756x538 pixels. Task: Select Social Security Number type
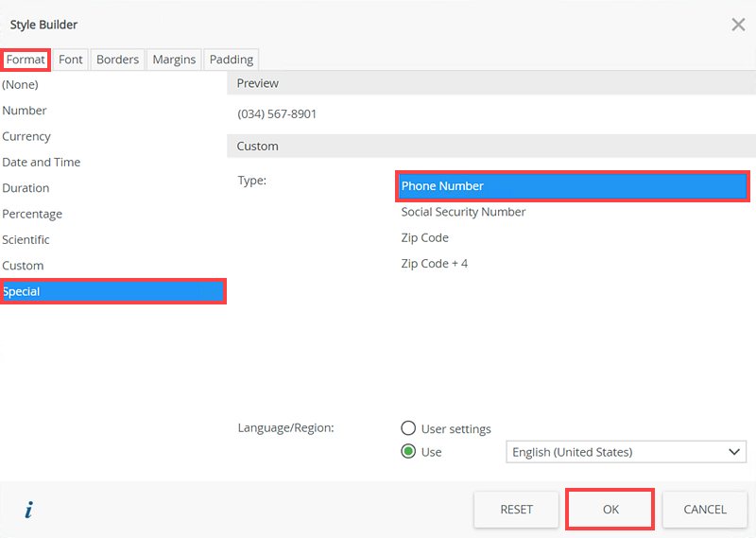463,212
